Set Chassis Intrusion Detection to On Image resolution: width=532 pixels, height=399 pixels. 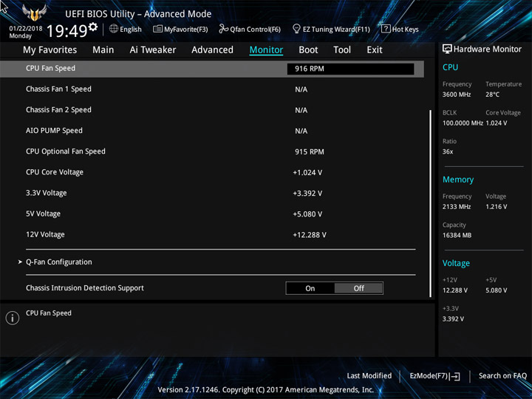coord(310,288)
